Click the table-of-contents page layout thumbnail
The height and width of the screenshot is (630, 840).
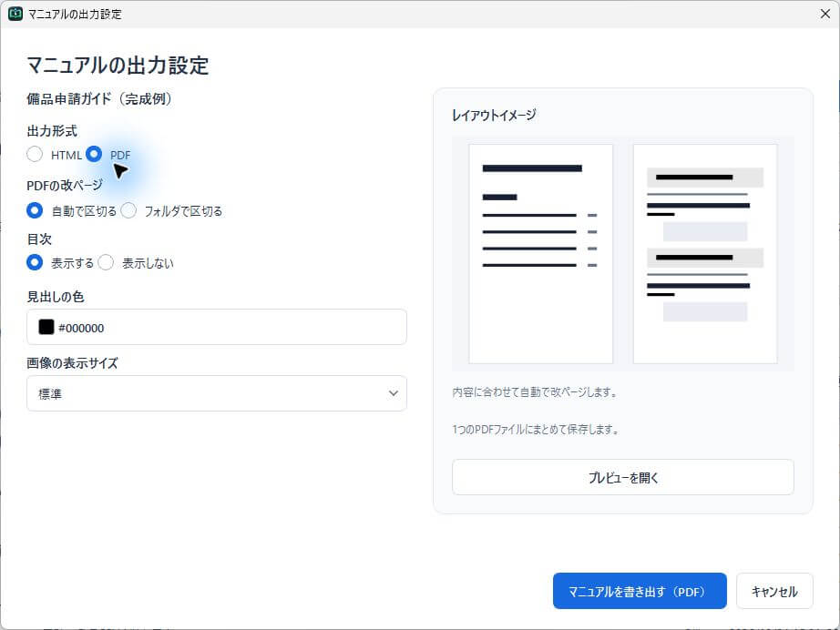point(540,254)
